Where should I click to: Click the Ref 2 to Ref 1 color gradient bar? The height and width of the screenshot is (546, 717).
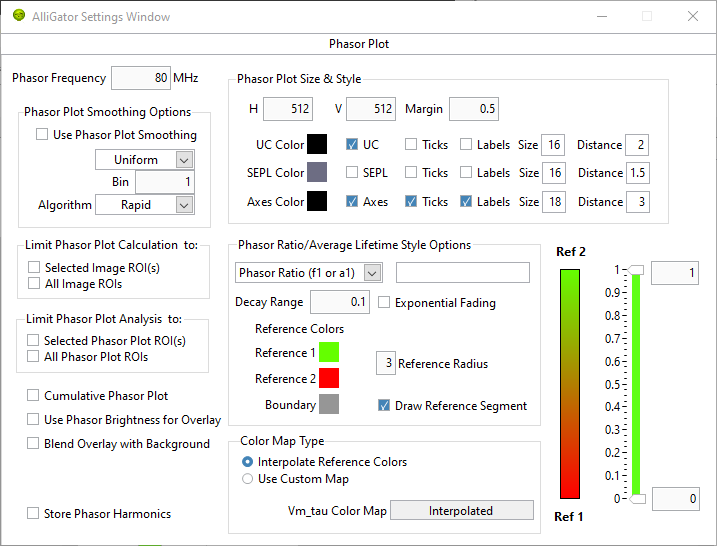(x=570, y=384)
